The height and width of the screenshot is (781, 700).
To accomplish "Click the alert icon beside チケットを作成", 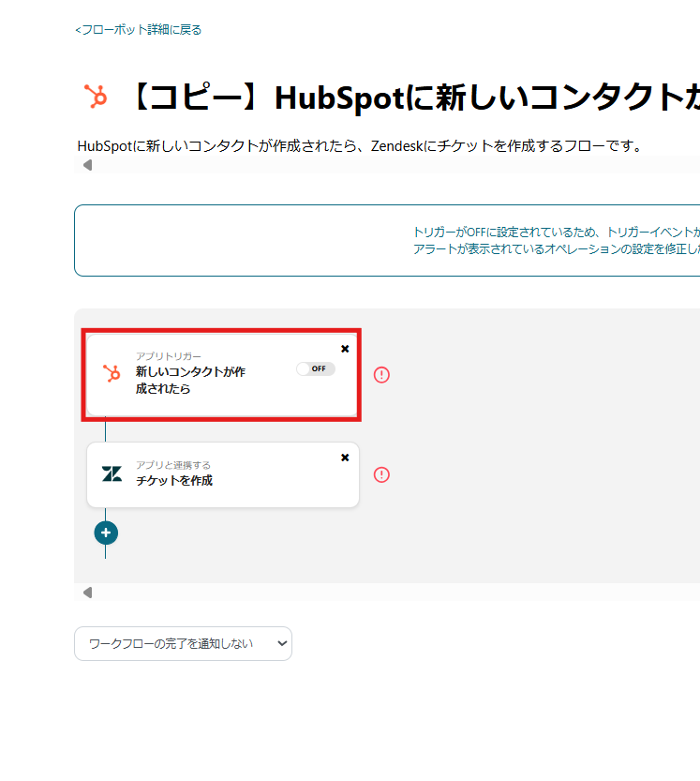I will pyautogui.click(x=382, y=474).
